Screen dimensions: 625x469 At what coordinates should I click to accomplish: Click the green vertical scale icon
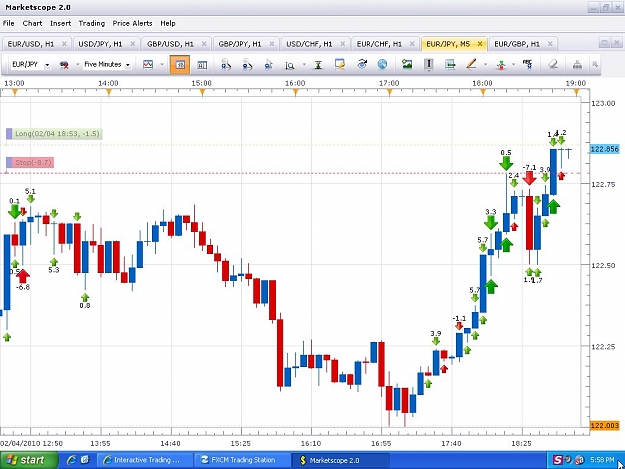point(318,65)
